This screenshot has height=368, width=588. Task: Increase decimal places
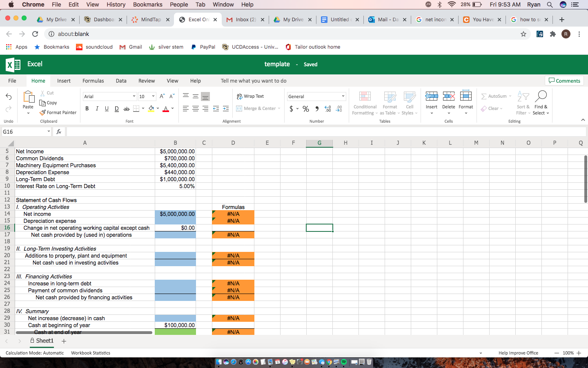point(327,109)
